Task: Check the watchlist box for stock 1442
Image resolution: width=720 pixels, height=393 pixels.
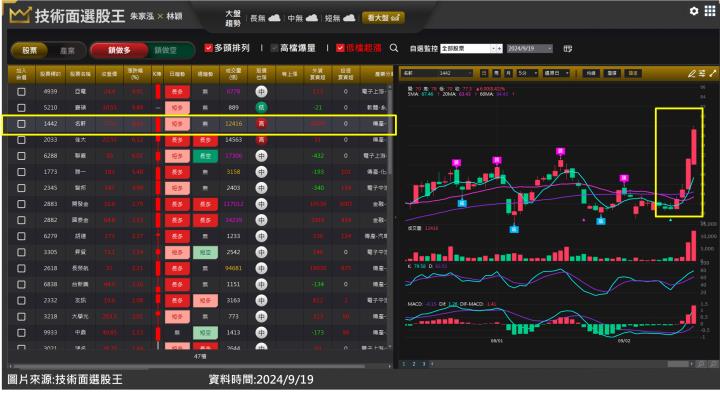Action: tap(21, 124)
